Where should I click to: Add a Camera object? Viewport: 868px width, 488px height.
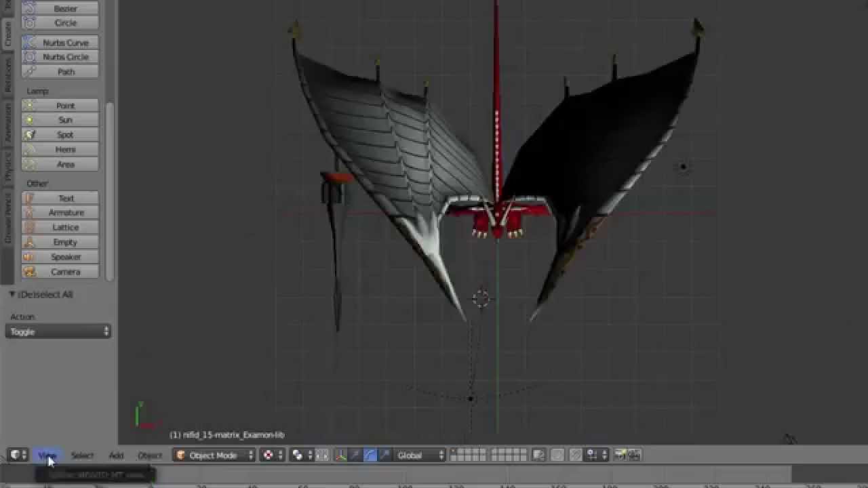(60, 272)
